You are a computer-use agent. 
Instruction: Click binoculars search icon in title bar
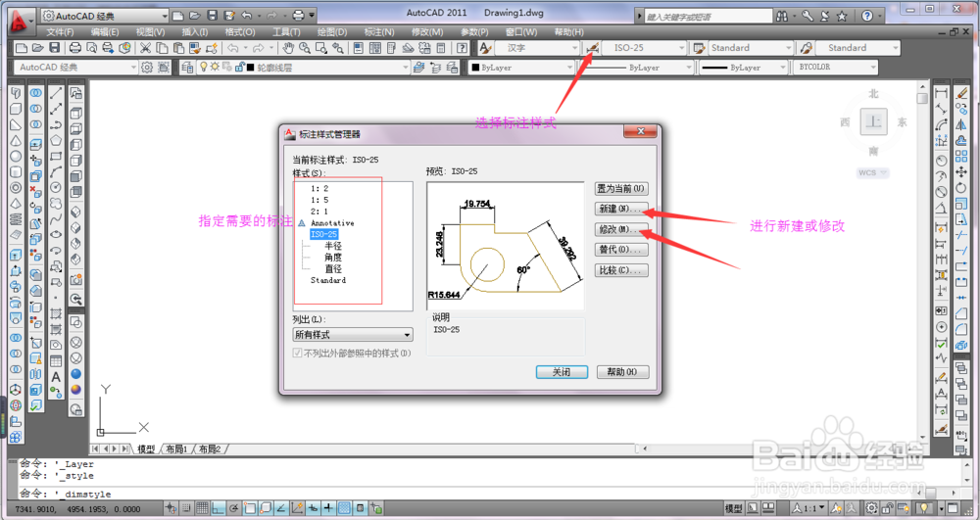point(782,17)
